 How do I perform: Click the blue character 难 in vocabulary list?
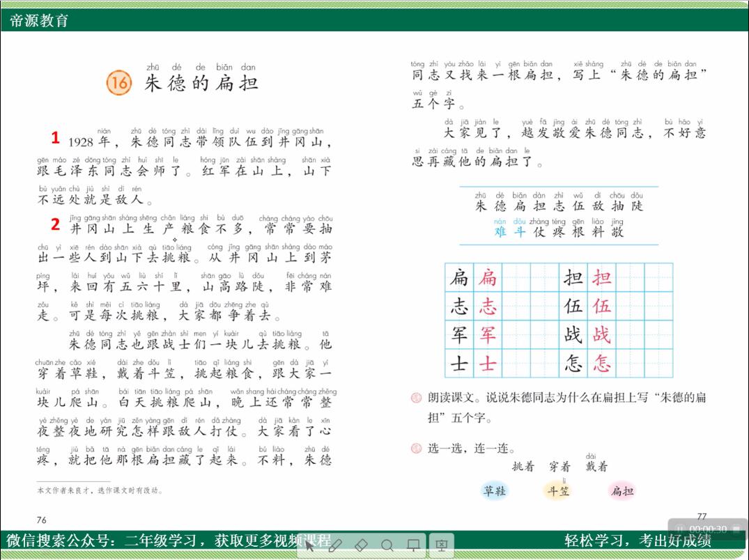pyautogui.click(x=500, y=232)
